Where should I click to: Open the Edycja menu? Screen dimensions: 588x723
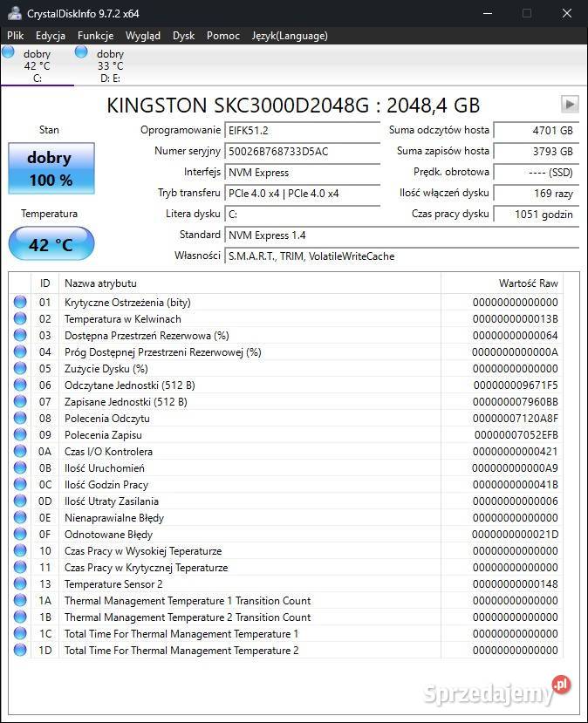[51, 36]
